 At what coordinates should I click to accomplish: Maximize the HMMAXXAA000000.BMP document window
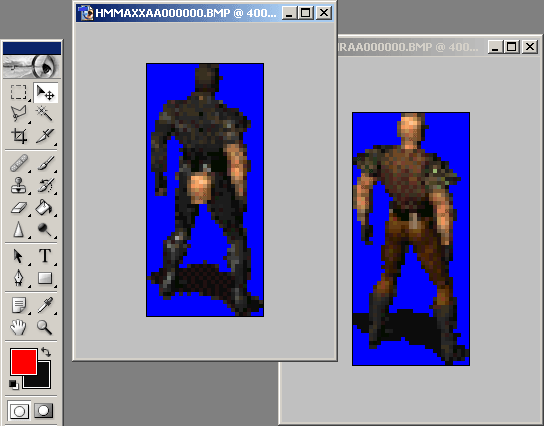(x=306, y=13)
